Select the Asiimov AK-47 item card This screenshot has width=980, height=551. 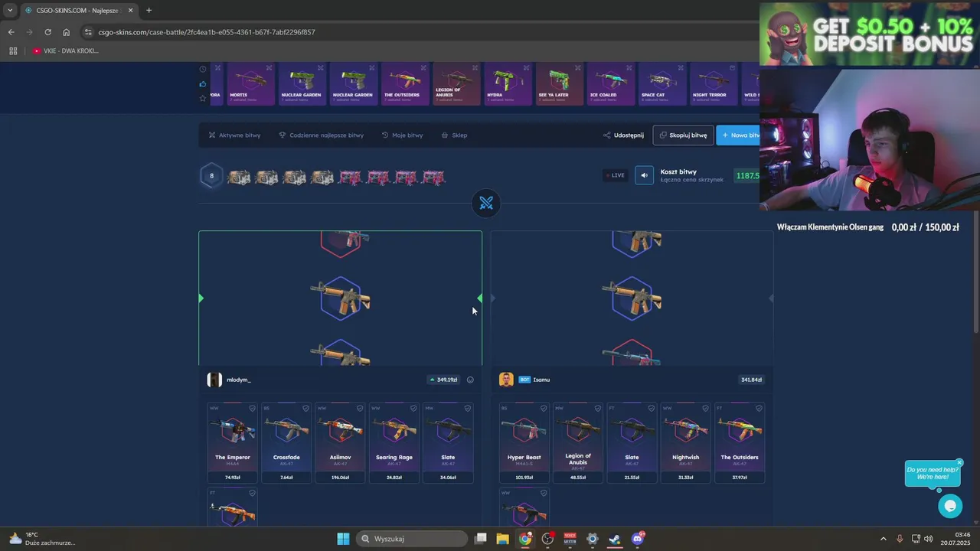pos(340,443)
